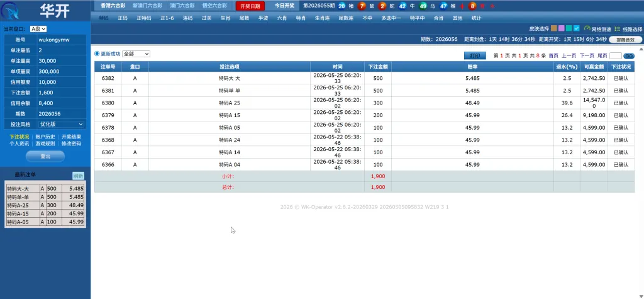
Task: Click the red 开奖日期 button
Action: (250, 6)
